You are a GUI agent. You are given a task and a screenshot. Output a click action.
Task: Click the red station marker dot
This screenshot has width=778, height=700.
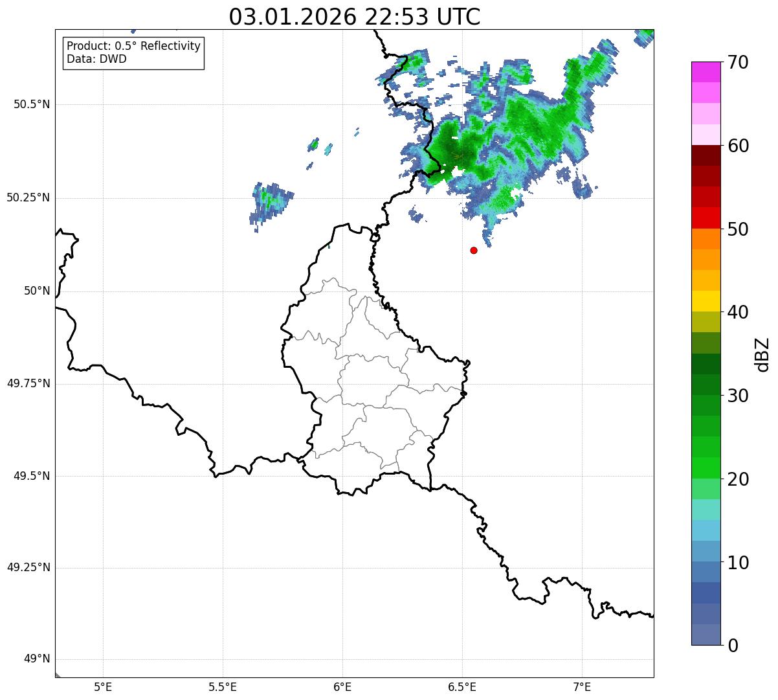[x=474, y=250]
